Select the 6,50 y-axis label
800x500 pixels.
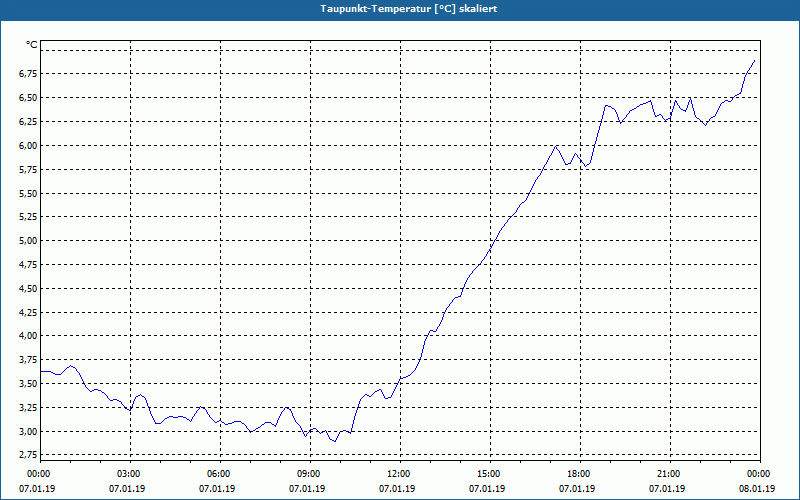click(x=28, y=98)
